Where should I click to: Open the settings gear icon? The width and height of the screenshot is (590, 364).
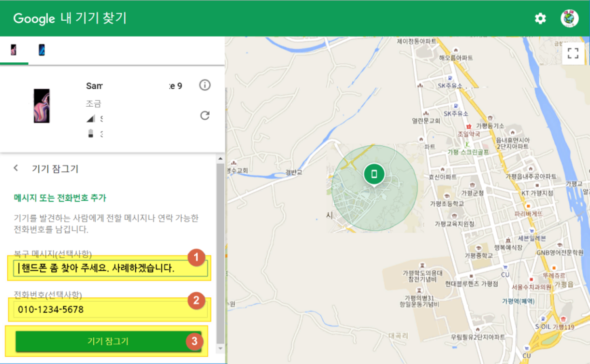pyautogui.click(x=540, y=18)
